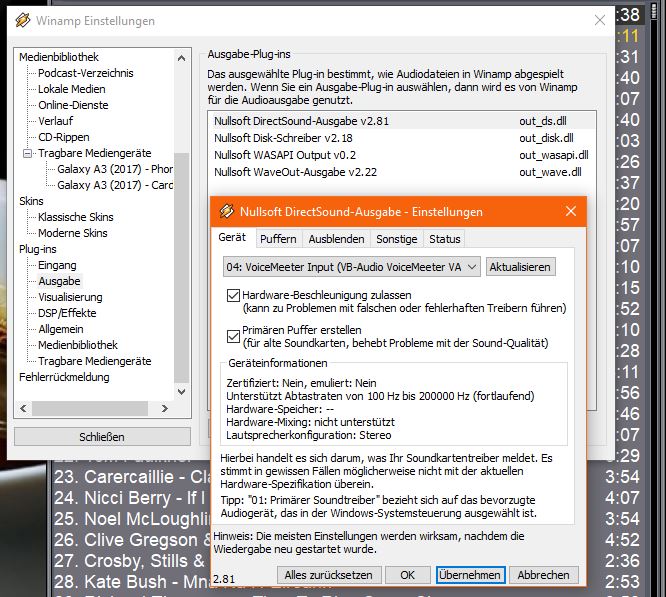
Task: Select Ausgabe in the tree
Action: [59, 281]
